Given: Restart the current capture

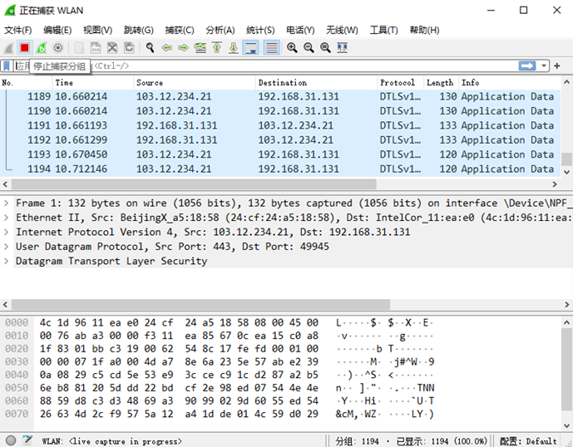Looking at the screenshot, I should coord(41,48).
